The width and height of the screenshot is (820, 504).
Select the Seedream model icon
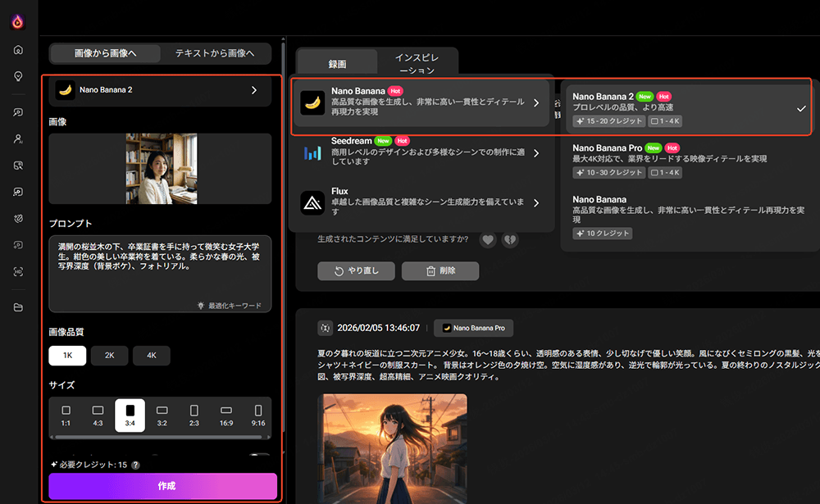tap(312, 153)
